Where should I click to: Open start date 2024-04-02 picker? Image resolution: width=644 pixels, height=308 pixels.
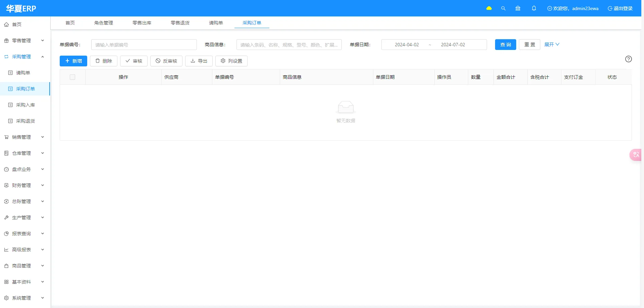click(407, 45)
